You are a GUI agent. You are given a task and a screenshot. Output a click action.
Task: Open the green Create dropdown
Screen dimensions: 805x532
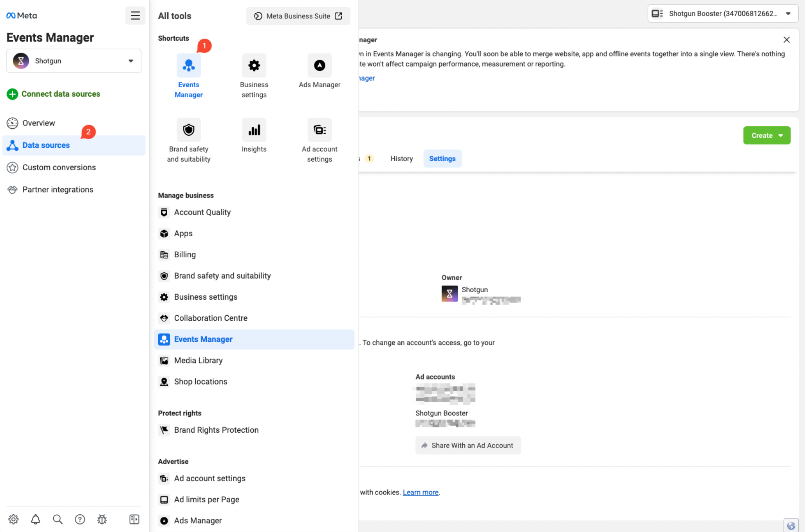coord(767,135)
